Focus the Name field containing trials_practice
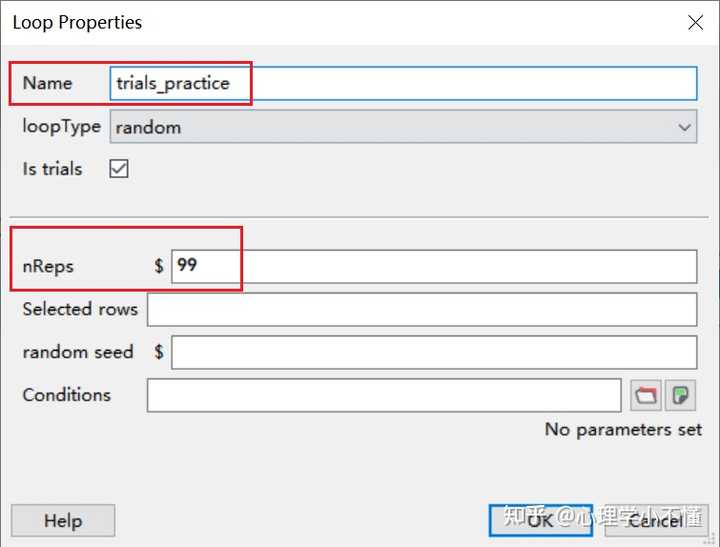 (403, 83)
